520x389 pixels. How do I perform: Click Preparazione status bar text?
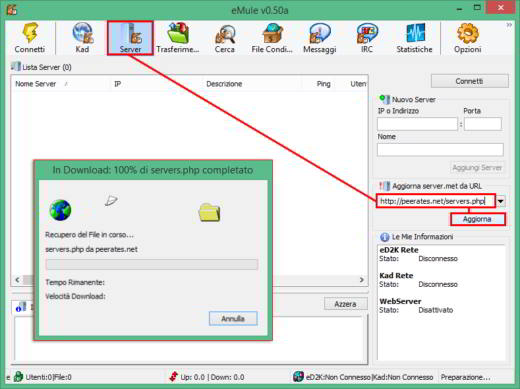tap(465, 377)
